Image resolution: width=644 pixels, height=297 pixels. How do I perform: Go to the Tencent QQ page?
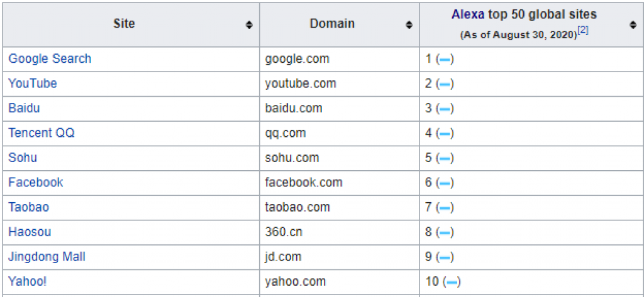click(x=42, y=133)
